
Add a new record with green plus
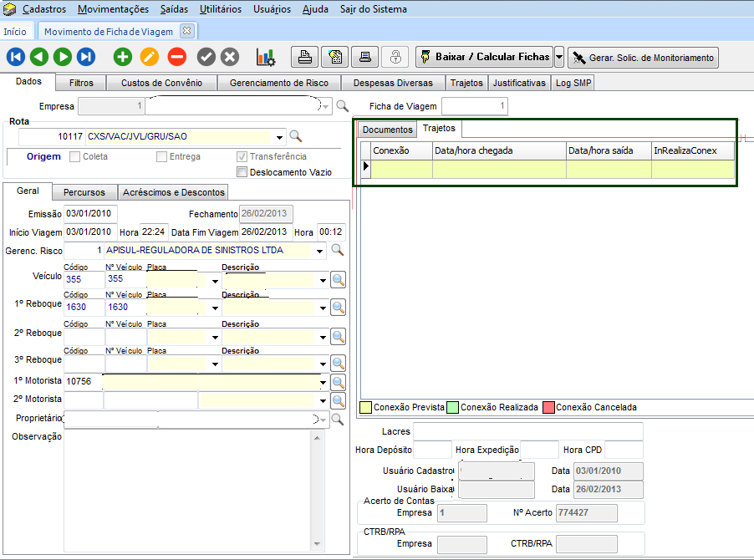(123, 57)
